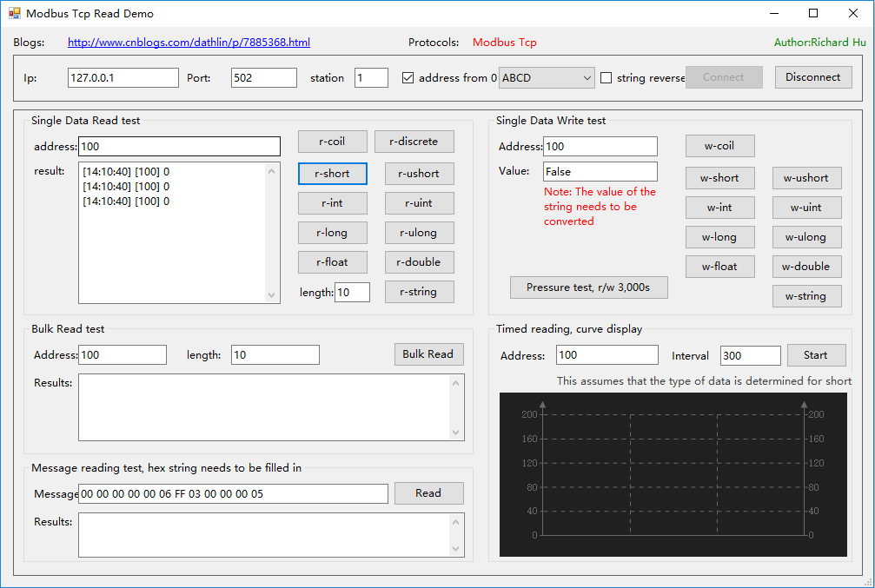Click the w-float button
Viewport: 875px width, 588px height.
[x=719, y=267]
